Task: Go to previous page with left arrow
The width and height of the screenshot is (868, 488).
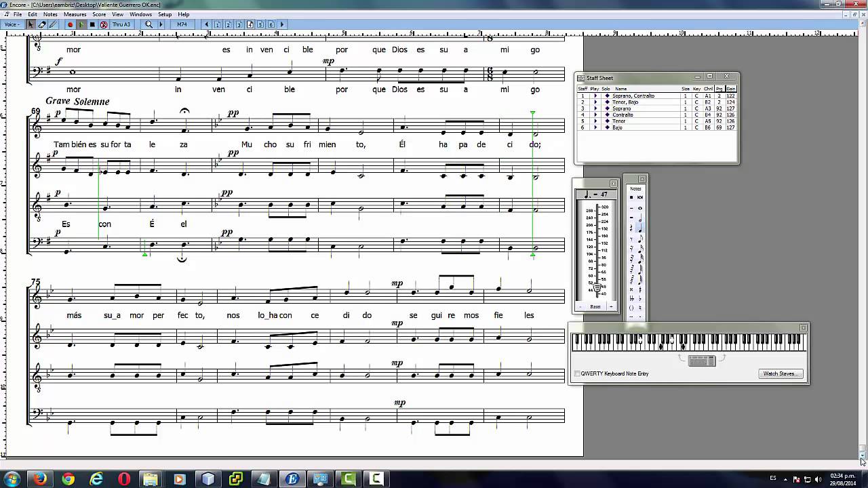Action: coord(207,24)
